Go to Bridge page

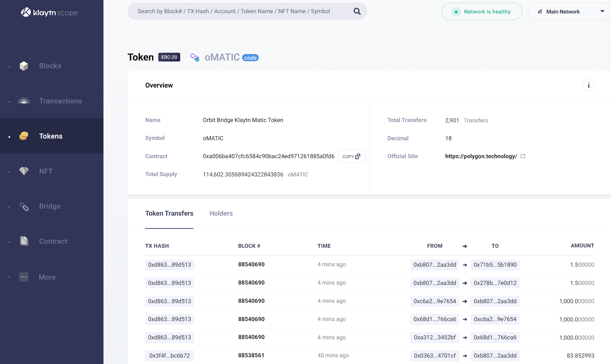(50, 206)
